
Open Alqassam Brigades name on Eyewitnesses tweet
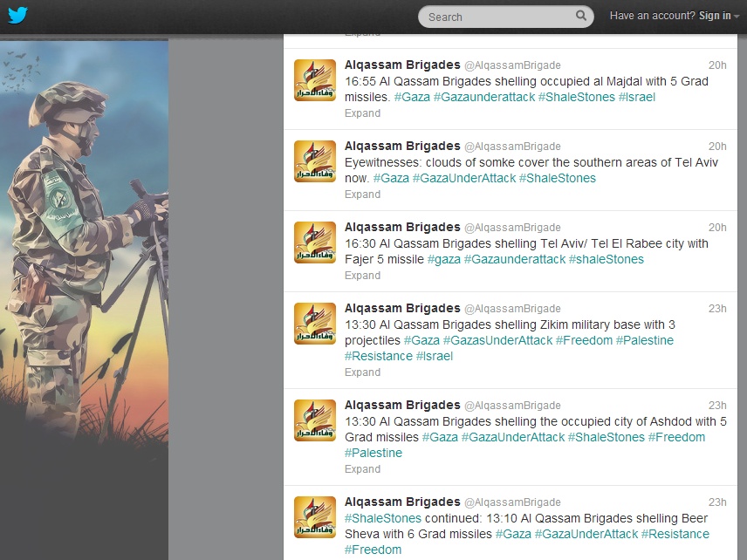pos(402,146)
